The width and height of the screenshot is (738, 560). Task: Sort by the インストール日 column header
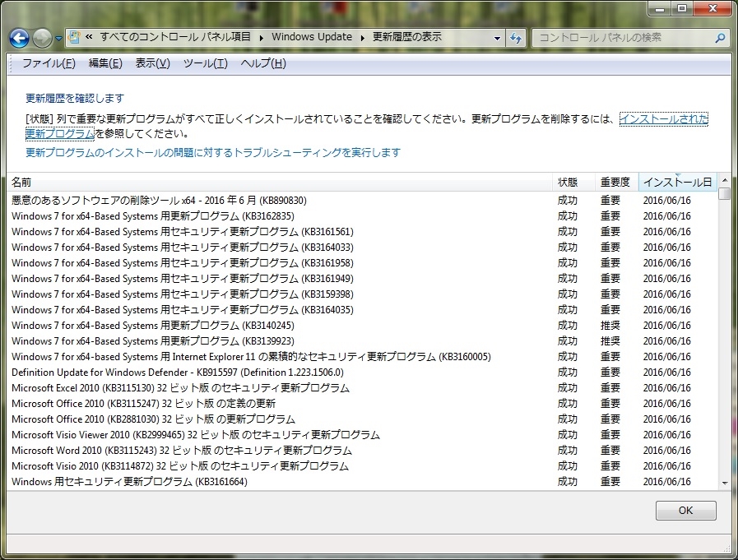click(x=677, y=182)
